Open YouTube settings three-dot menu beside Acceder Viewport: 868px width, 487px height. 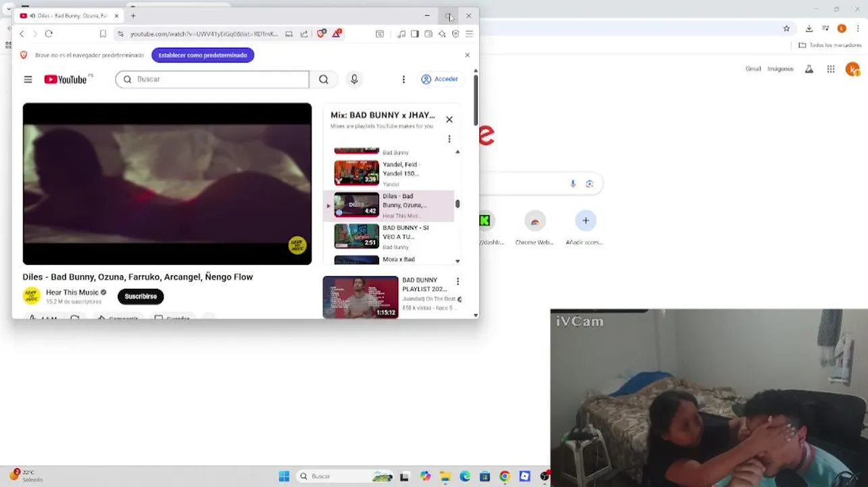click(404, 79)
